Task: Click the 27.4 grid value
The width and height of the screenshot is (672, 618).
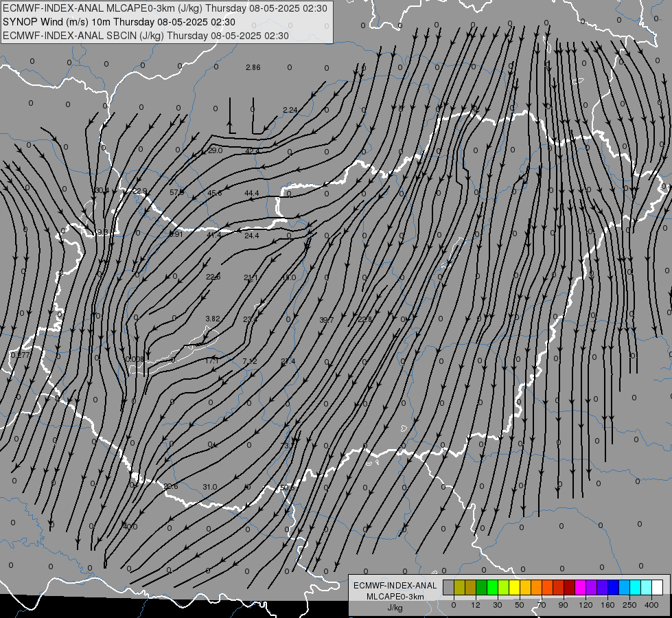Action: tap(288, 362)
